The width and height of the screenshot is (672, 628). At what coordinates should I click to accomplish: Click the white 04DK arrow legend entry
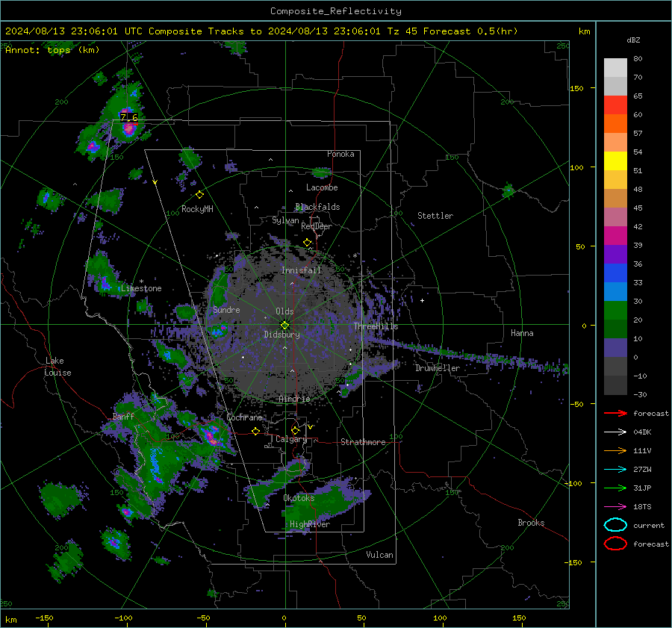tap(615, 432)
